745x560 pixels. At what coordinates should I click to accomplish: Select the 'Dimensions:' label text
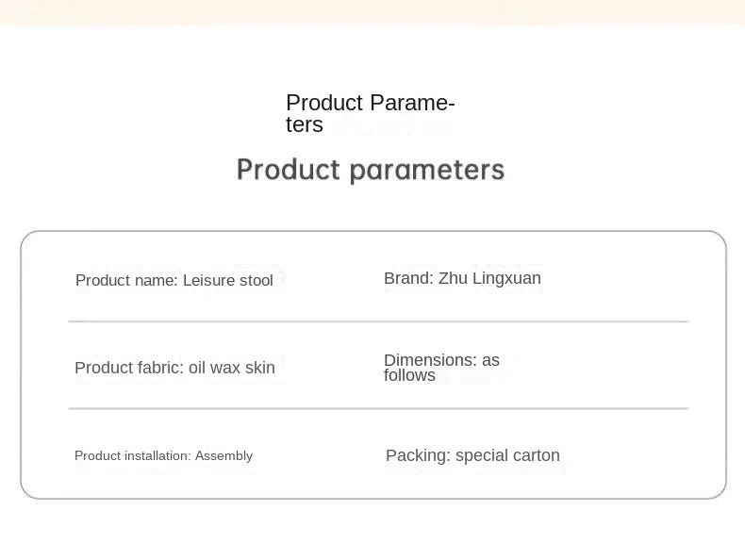point(430,360)
